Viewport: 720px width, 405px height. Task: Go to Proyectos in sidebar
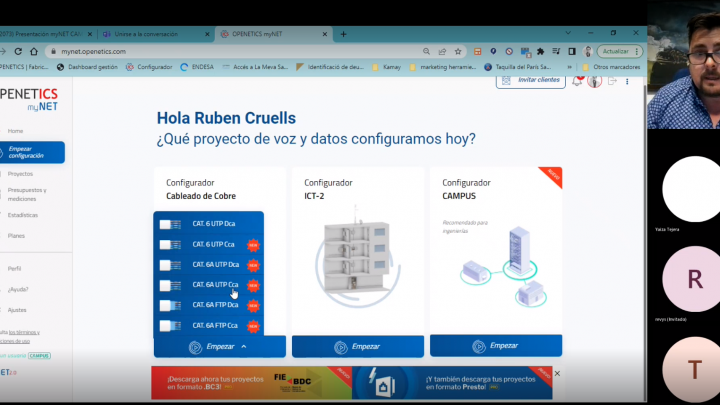pyautogui.click(x=20, y=173)
